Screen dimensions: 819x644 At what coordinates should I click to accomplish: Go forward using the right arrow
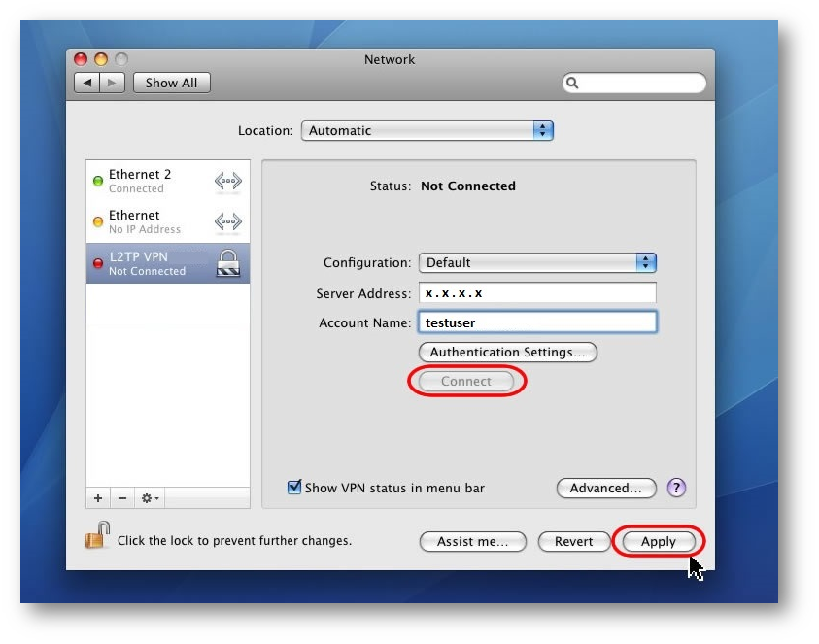[113, 84]
